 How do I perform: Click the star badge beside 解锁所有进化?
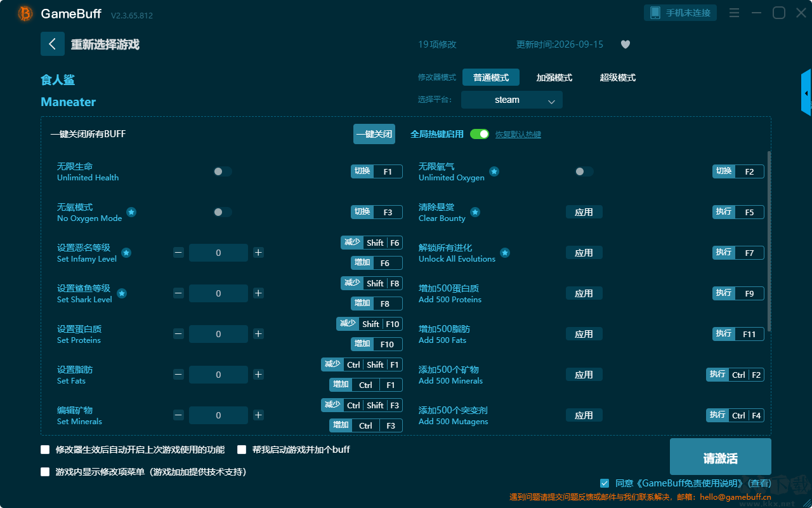click(505, 253)
